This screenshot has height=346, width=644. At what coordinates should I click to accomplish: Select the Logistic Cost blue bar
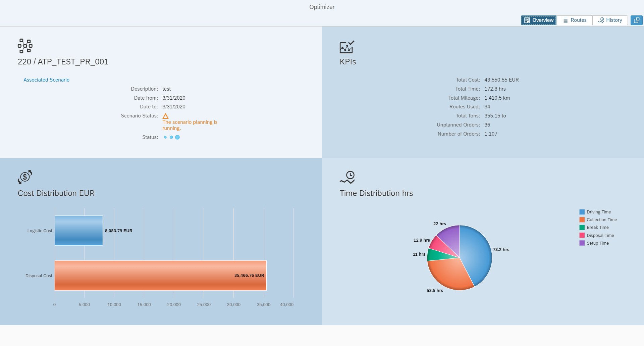[78, 231]
